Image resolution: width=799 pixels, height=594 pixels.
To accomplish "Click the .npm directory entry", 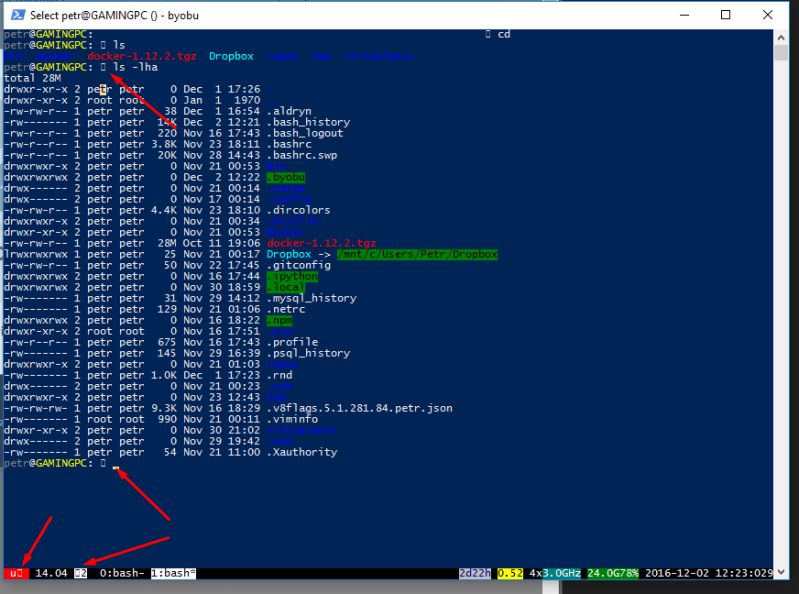I will click(279, 320).
